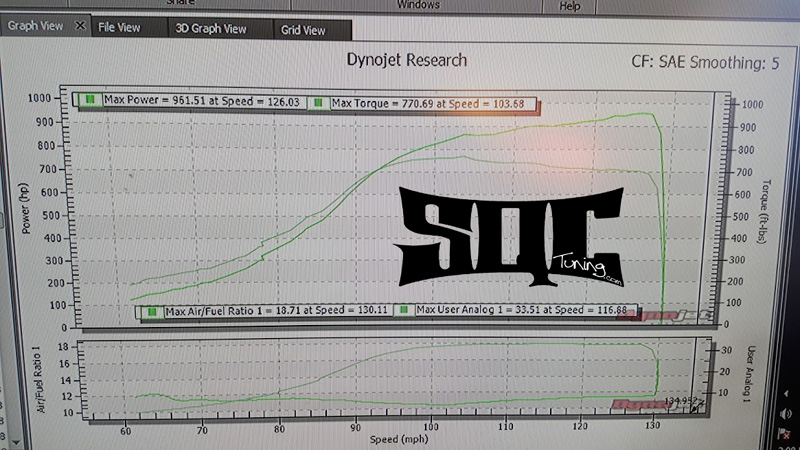The height and width of the screenshot is (450, 800).
Task: Click 'Max Torque = 770.69 at Speed = 103.68'
Action: click(x=428, y=104)
